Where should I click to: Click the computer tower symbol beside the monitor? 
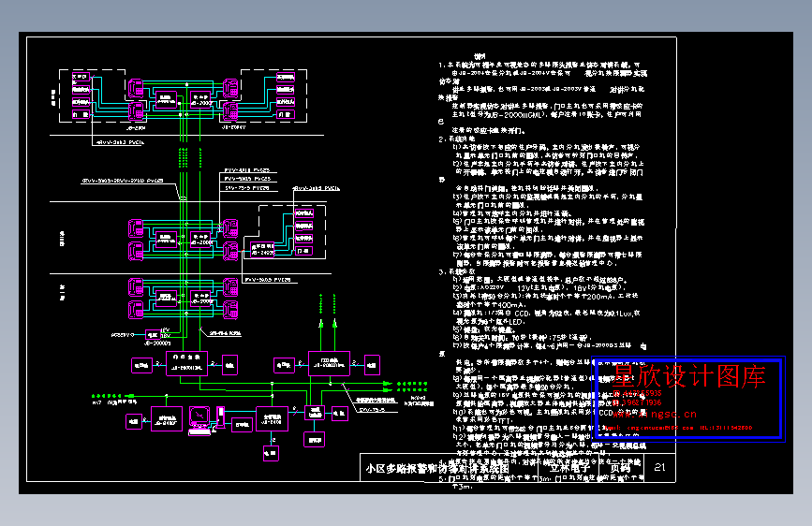[221, 416]
